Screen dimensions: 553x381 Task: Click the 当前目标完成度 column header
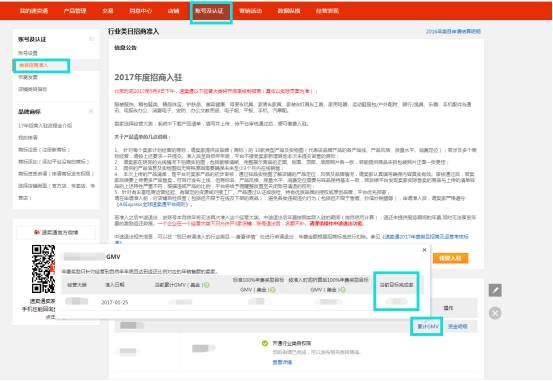[396, 285]
